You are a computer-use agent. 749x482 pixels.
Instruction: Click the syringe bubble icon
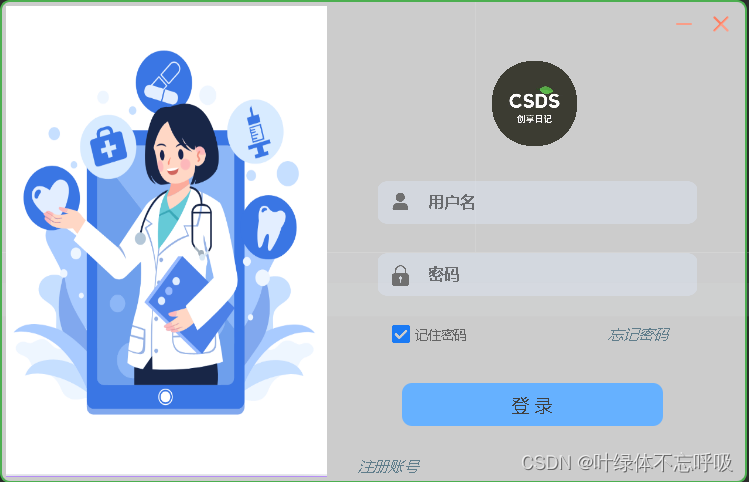[256, 131]
